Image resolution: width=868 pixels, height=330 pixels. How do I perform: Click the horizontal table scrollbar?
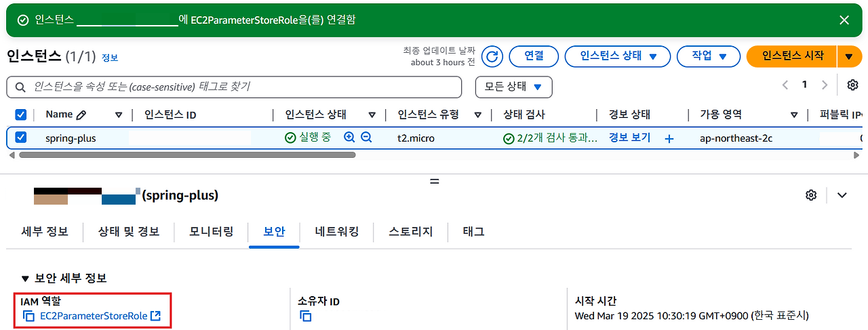[x=188, y=154]
